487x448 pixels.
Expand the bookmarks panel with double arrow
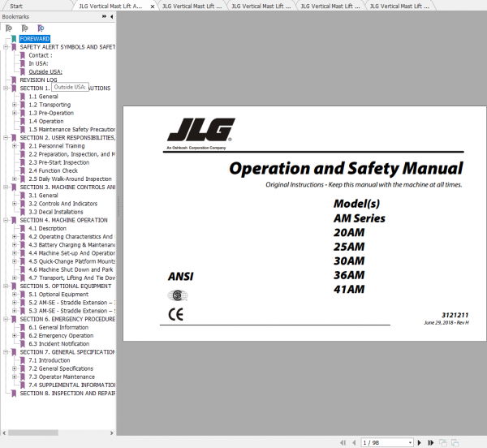(x=104, y=16)
